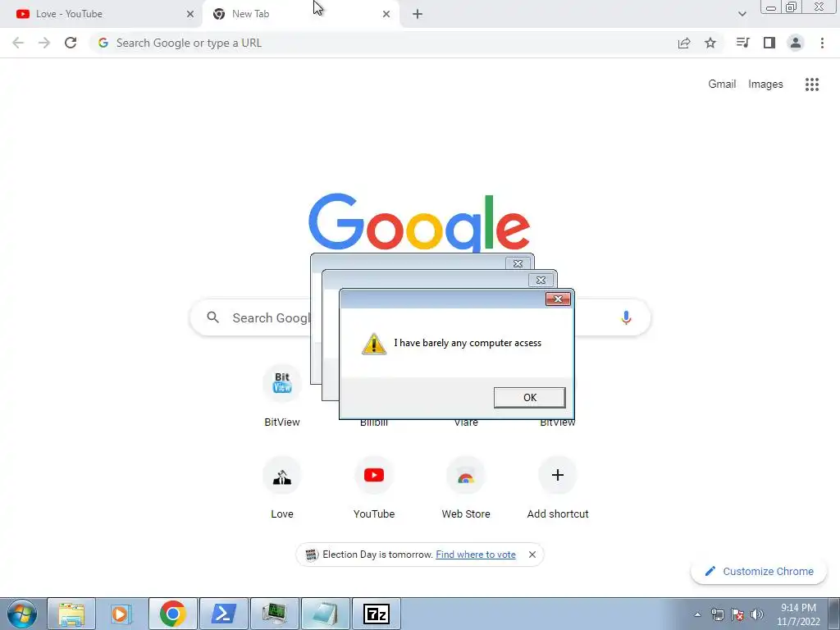The height and width of the screenshot is (630, 840).
Task: Open the Gmail link
Action: click(722, 84)
